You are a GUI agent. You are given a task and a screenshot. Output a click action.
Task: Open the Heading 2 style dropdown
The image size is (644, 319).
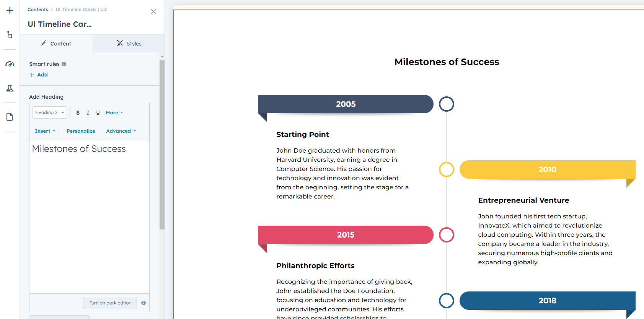point(50,112)
